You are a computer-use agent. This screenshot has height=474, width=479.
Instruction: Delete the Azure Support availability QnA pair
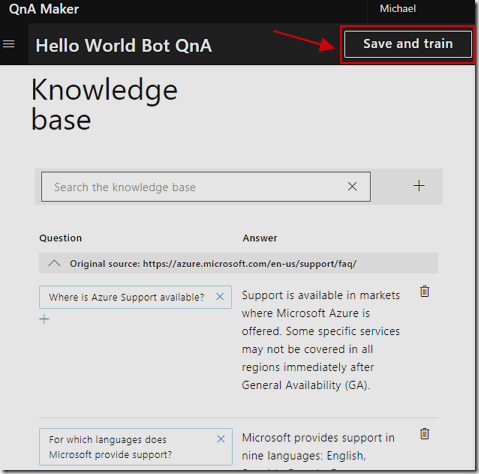(424, 291)
